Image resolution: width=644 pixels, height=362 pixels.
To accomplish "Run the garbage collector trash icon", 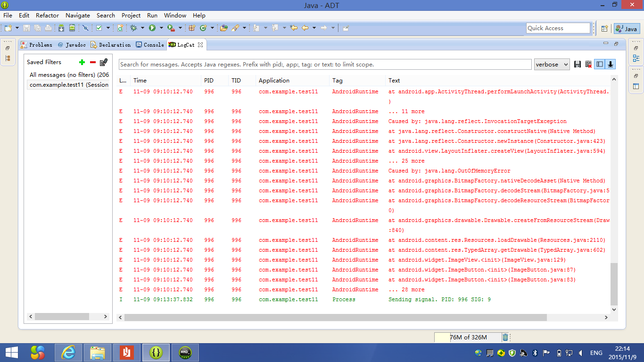I will (x=505, y=337).
